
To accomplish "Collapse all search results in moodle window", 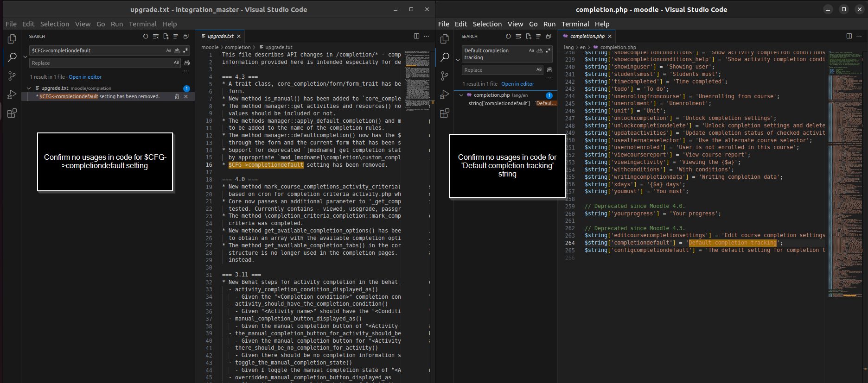I will 549,36.
